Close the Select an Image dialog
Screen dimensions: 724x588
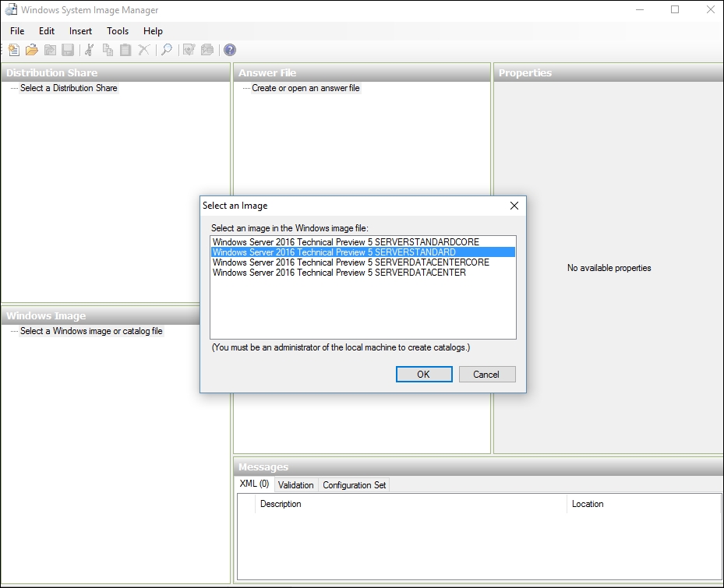click(514, 206)
